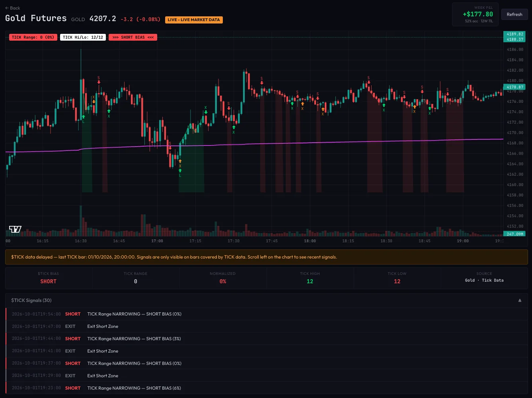Click the 4207.2 last price
532x398 pixels.
click(103, 19)
